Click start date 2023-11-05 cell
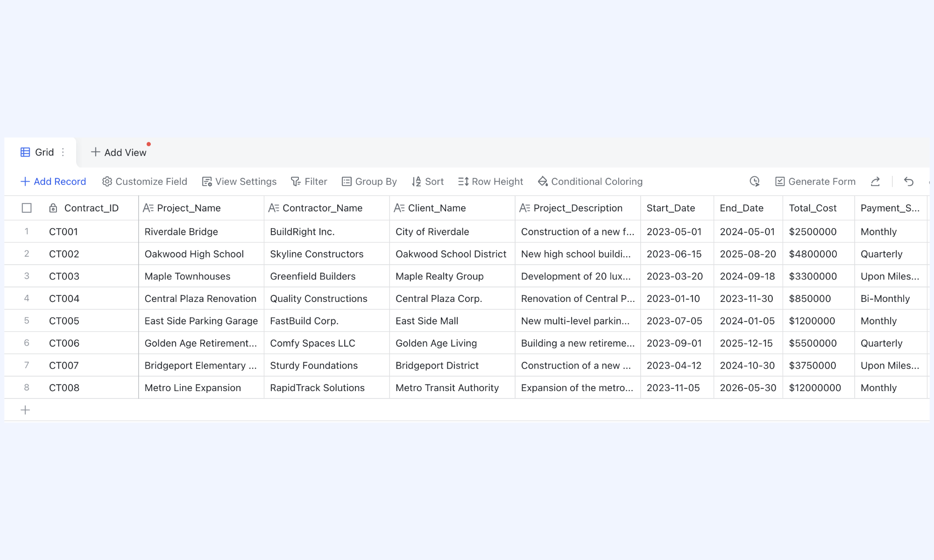The width and height of the screenshot is (934, 560). [677, 388]
